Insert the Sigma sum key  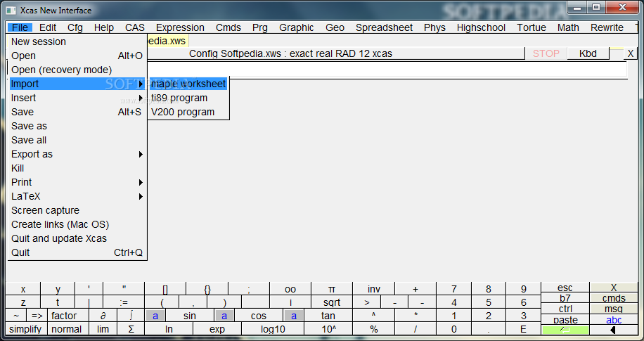131,329
